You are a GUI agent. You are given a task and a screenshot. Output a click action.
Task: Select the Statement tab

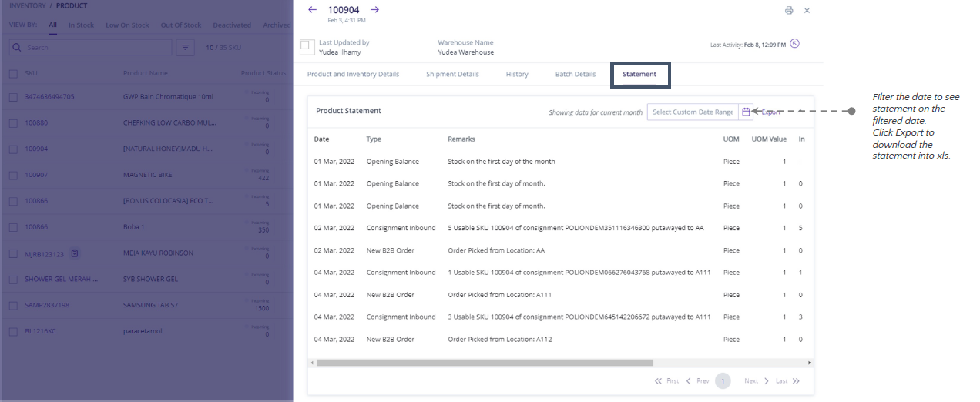(639, 75)
